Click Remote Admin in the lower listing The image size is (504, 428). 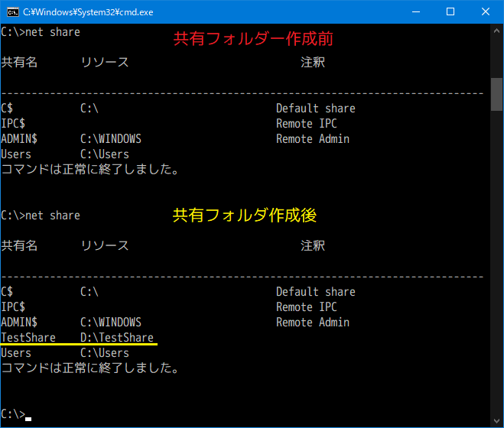[312, 323]
